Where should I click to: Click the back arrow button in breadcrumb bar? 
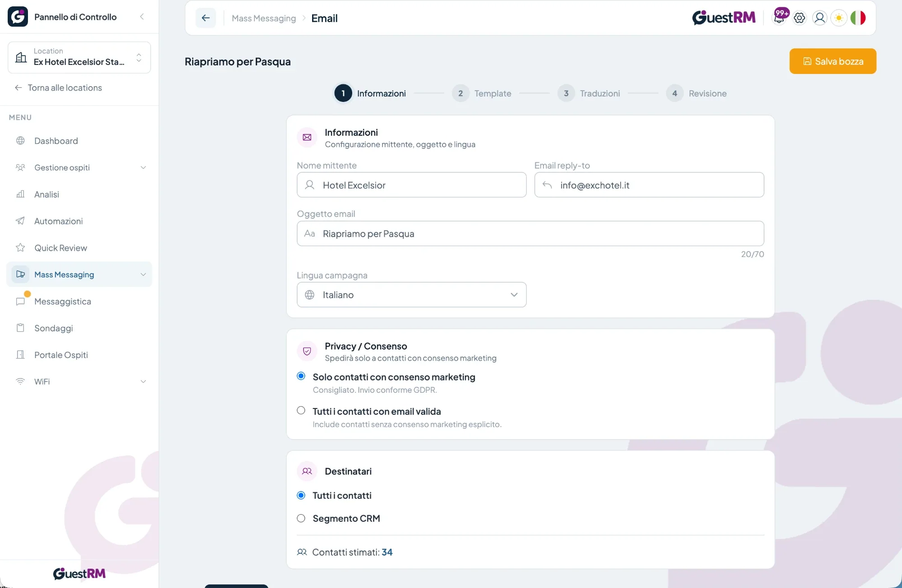click(x=206, y=18)
